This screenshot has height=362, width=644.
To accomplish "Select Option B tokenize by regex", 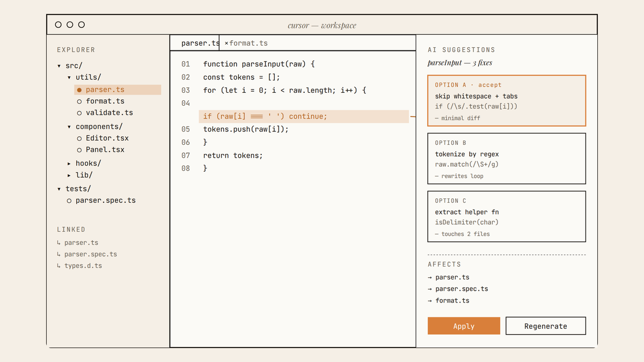I will [507, 159].
